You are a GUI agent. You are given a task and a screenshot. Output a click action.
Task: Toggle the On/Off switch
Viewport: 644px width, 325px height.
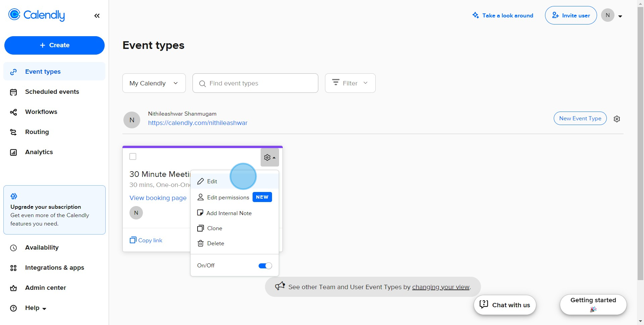point(265,266)
